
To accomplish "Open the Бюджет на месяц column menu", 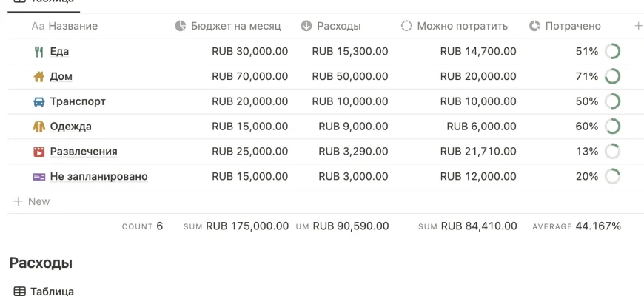I will [x=228, y=26].
